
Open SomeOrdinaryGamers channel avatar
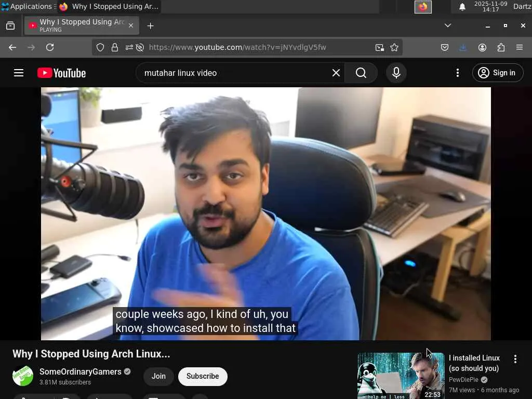coord(23,376)
